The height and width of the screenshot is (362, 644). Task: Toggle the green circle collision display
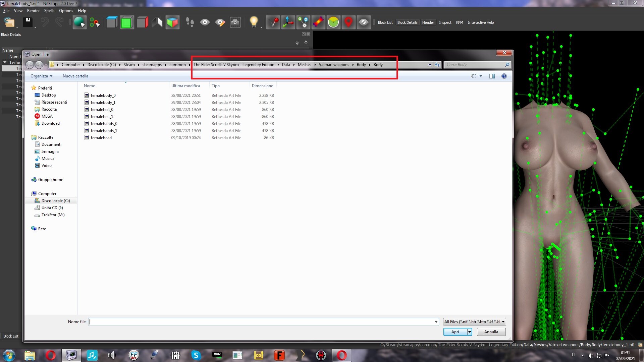pos(333,22)
